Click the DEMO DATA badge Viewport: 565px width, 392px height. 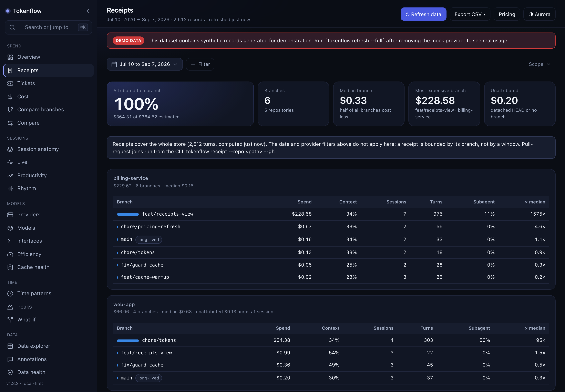point(128,41)
